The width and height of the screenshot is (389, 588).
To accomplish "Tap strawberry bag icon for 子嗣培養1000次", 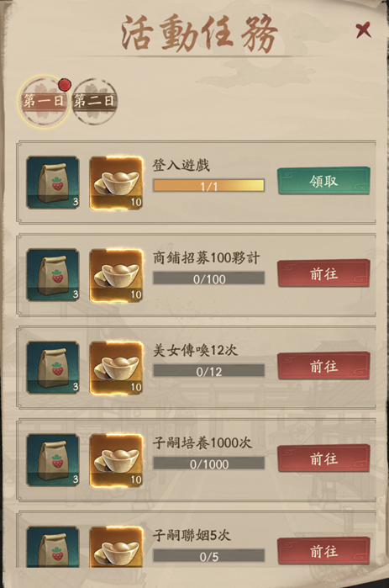I will pyautogui.click(x=53, y=460).
